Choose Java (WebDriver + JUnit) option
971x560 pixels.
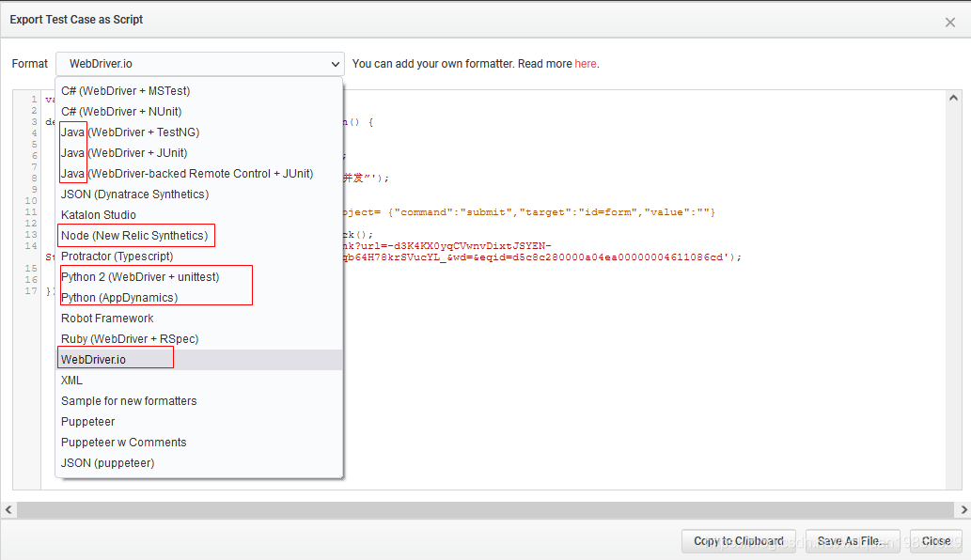[198, 153]
